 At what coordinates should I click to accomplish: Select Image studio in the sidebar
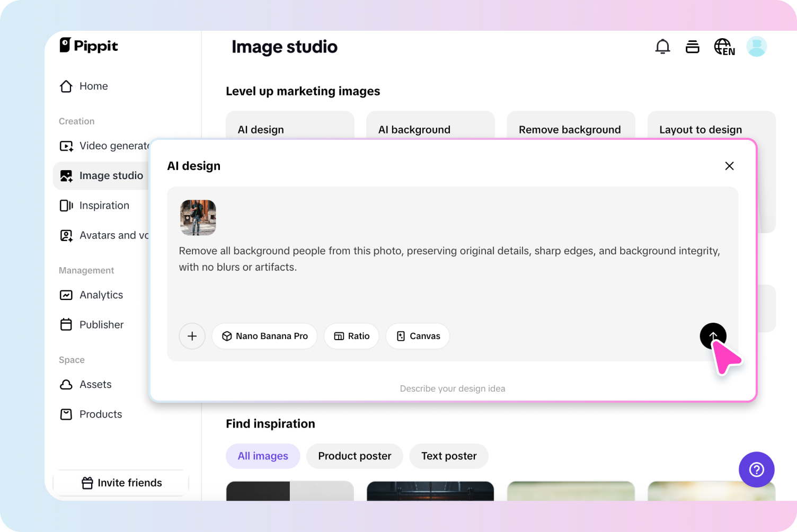(x=111, y=175)
